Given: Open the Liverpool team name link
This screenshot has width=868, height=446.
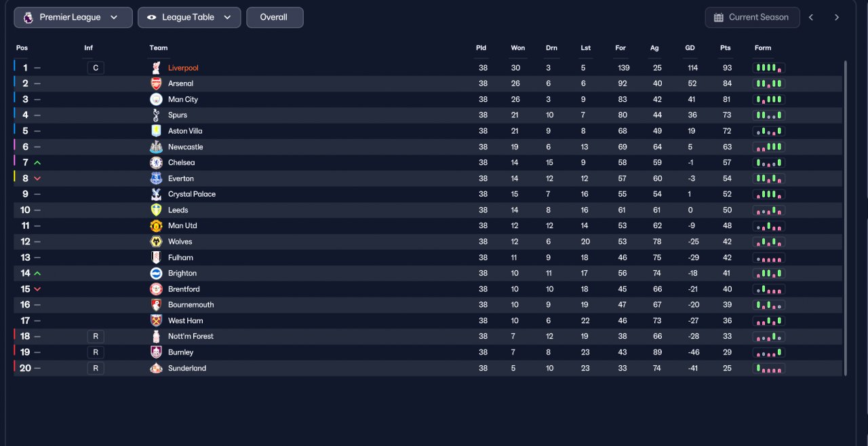Looking at the screenshot, I should (x=183, y=68).
